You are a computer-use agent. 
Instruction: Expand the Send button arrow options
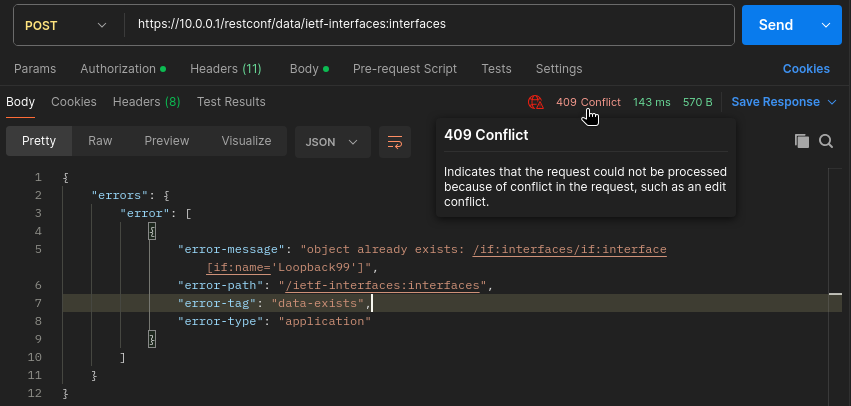coord(826,26)
